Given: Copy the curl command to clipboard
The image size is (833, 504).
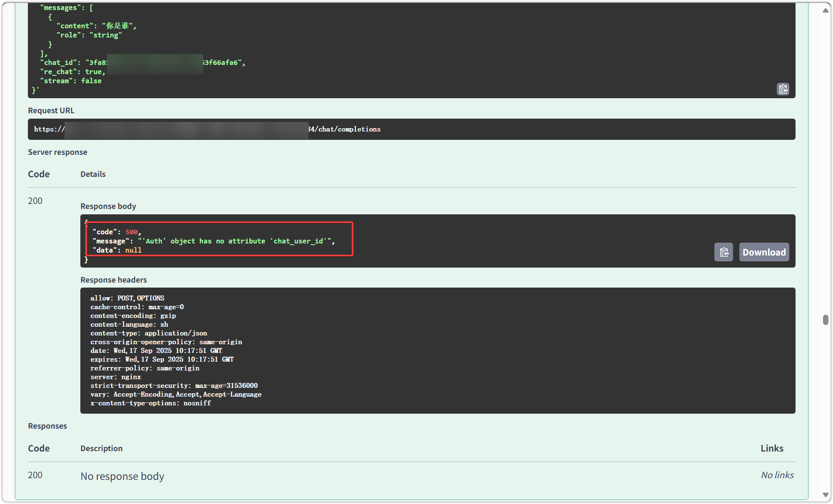Looking at the screenshot, I should tap(783, 89).
